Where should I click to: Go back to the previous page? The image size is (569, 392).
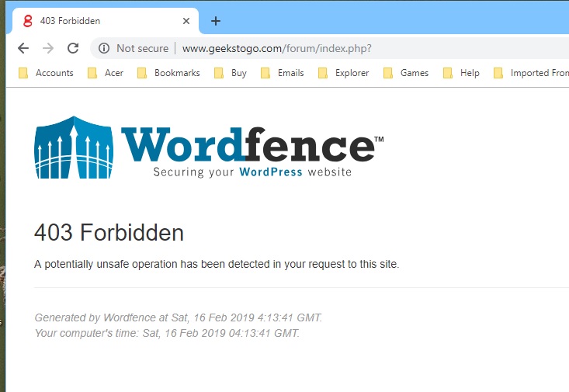(23, 48)
